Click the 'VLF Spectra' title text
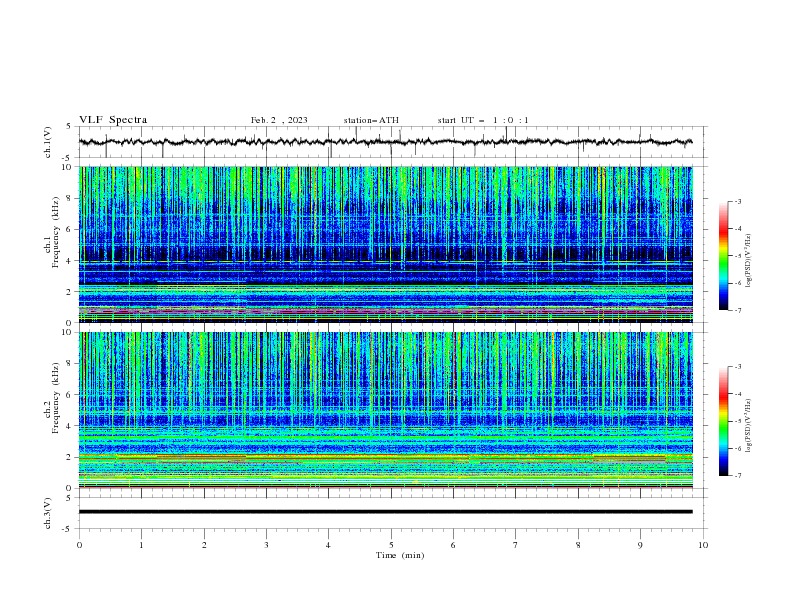792x612 pixels. 113,120
